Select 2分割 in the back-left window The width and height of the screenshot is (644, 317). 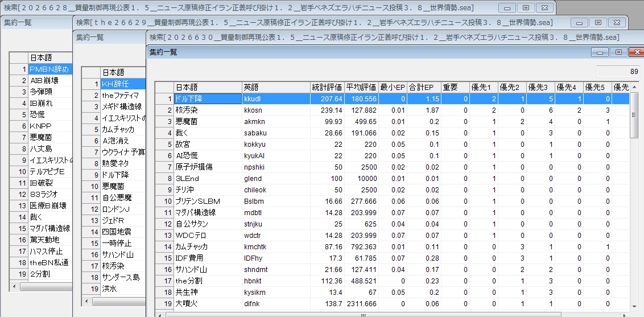[50, 274]
